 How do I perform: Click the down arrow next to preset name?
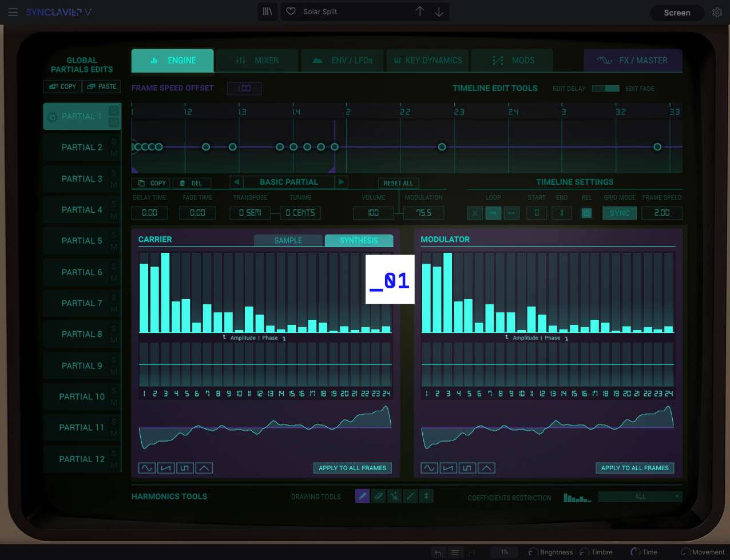point(438,11)
